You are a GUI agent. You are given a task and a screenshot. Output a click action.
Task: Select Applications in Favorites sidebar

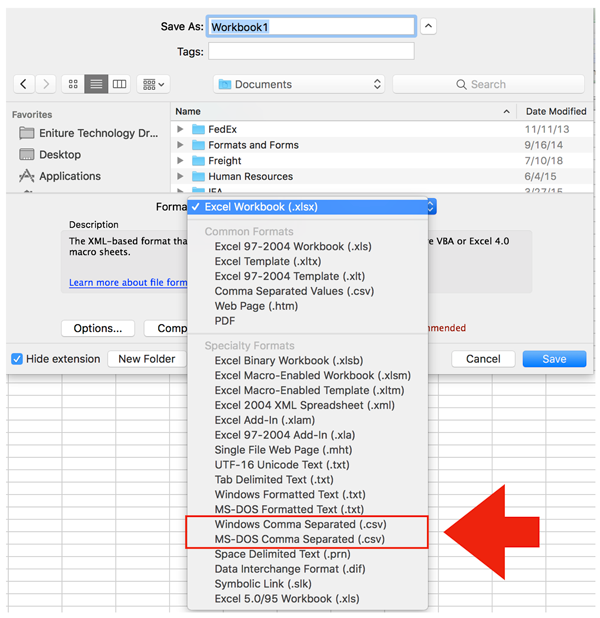pos(60,176)
